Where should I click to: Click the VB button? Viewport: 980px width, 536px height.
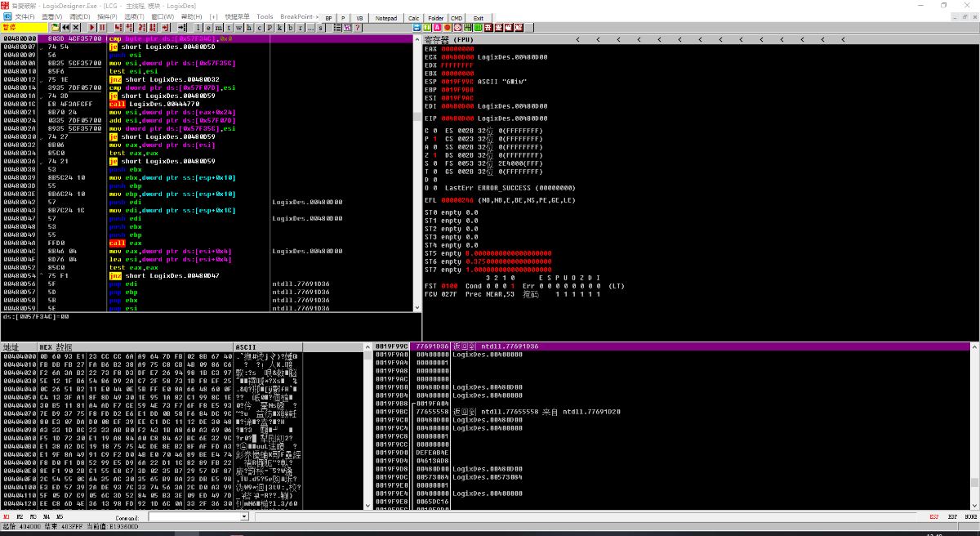coord(359,18)
